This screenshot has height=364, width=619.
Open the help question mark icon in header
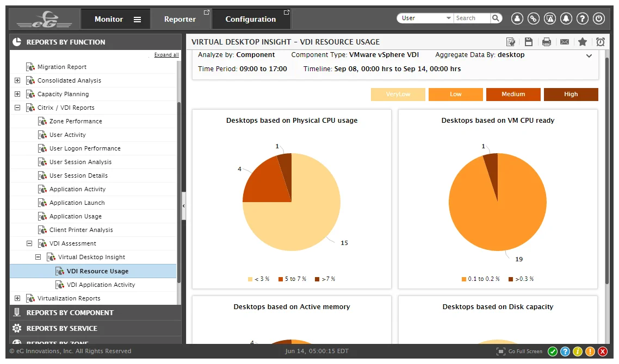(x=583, y=18)
